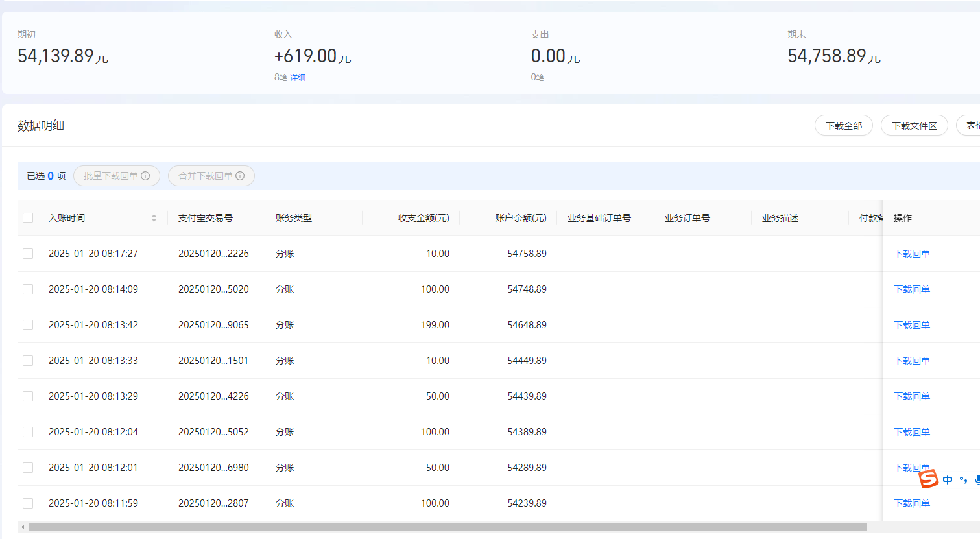Download receipt for transaction ending 1501
The width and height of the screenshot is (980, 539).
912,361
